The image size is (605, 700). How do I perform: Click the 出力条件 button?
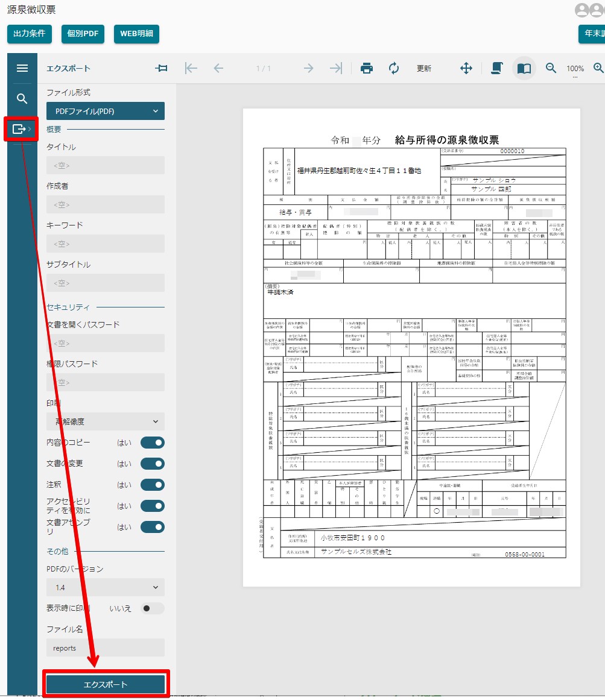30,34
